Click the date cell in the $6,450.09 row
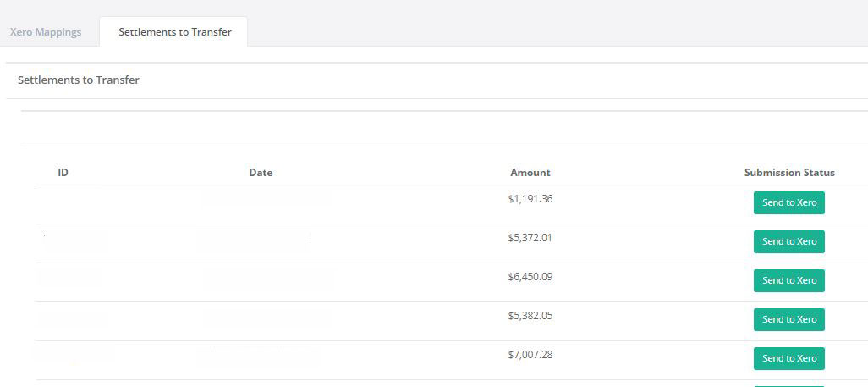 coord(268,280)
